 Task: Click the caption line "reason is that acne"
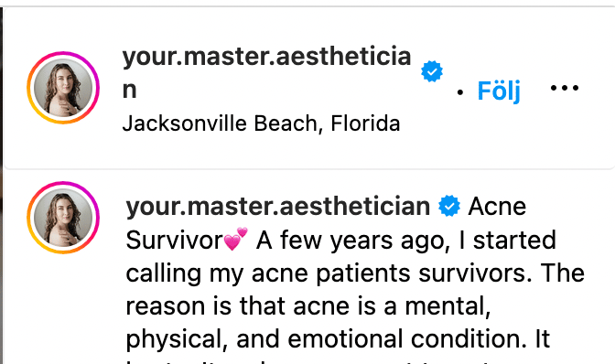[x=308, y=306]
